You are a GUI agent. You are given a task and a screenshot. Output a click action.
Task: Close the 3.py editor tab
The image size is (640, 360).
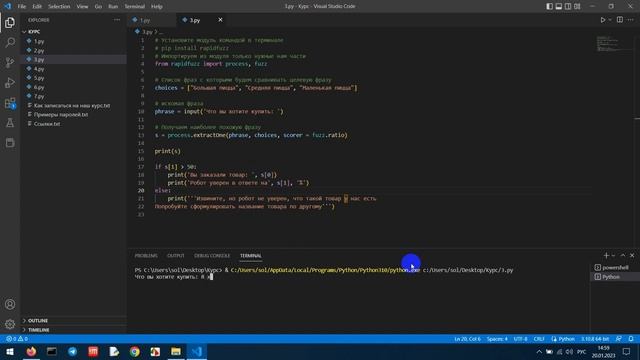[220, 20]
